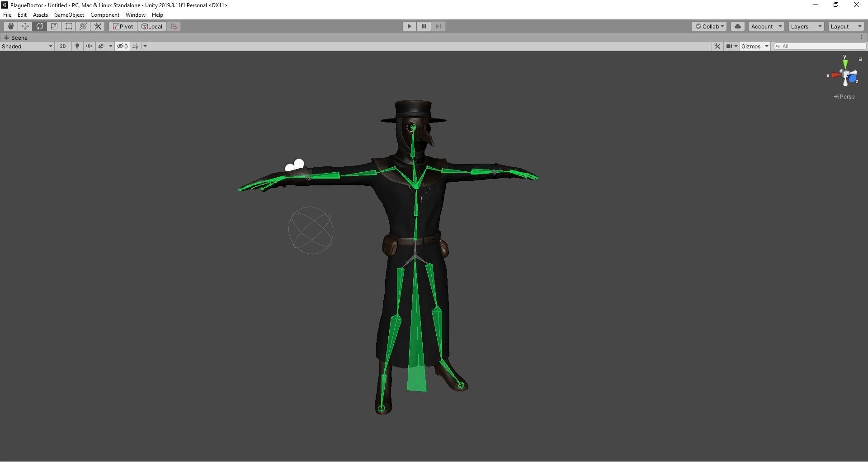Toggle scene audio

pos(89,46)
